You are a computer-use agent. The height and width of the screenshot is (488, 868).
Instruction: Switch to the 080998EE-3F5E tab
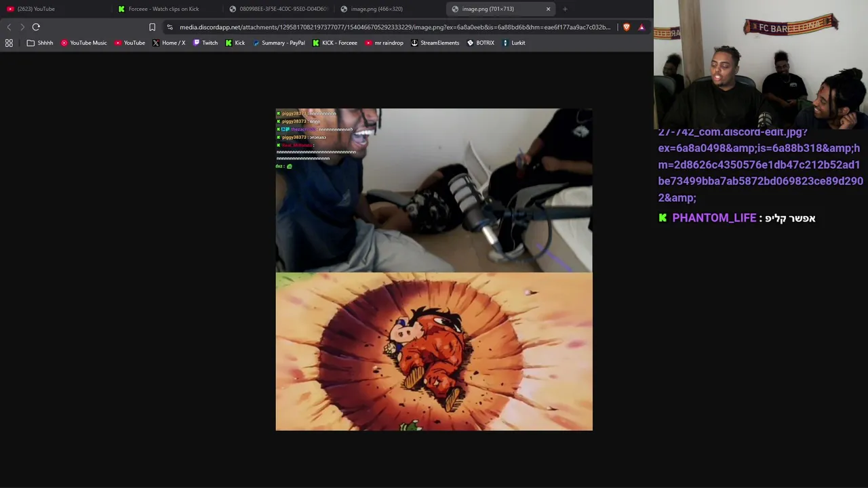(278, 9)
